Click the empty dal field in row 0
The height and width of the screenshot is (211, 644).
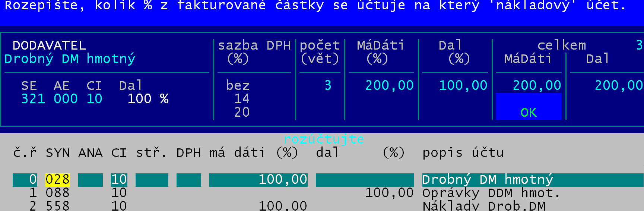(x=365, y=180)
